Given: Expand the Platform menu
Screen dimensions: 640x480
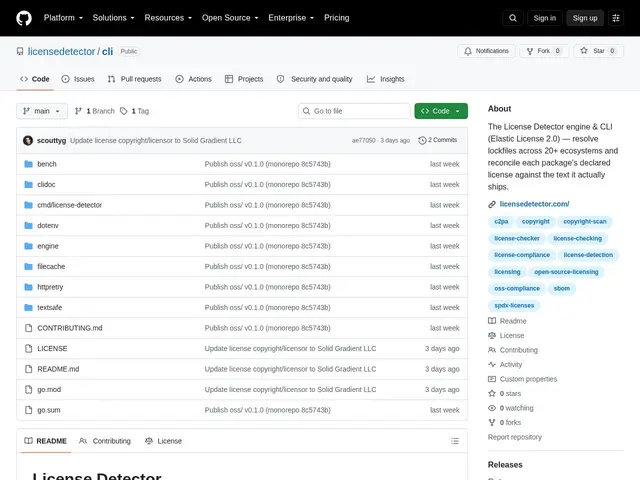Looking at the screenshot, I should [x=63, y=18].
